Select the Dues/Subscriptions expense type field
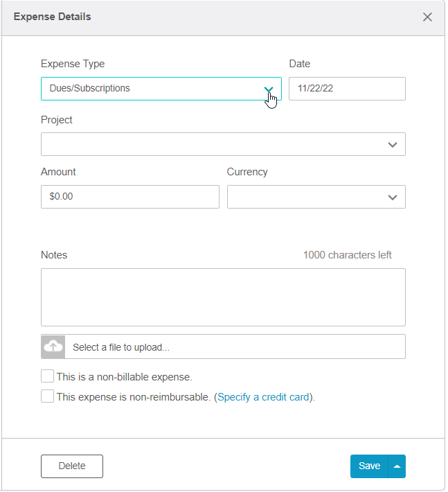 click(x=161, y=89)
